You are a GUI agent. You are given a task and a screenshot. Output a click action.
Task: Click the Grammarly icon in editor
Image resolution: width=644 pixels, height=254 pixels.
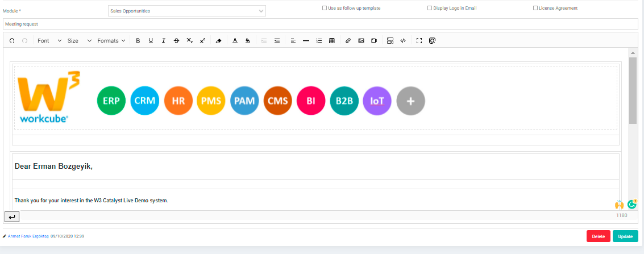(x=631, y=204)
